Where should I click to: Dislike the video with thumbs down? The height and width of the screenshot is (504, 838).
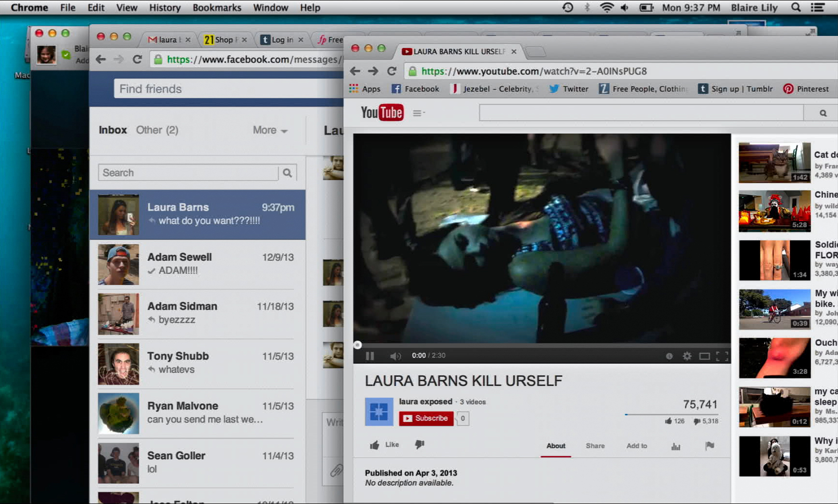[x=420, y=444]
